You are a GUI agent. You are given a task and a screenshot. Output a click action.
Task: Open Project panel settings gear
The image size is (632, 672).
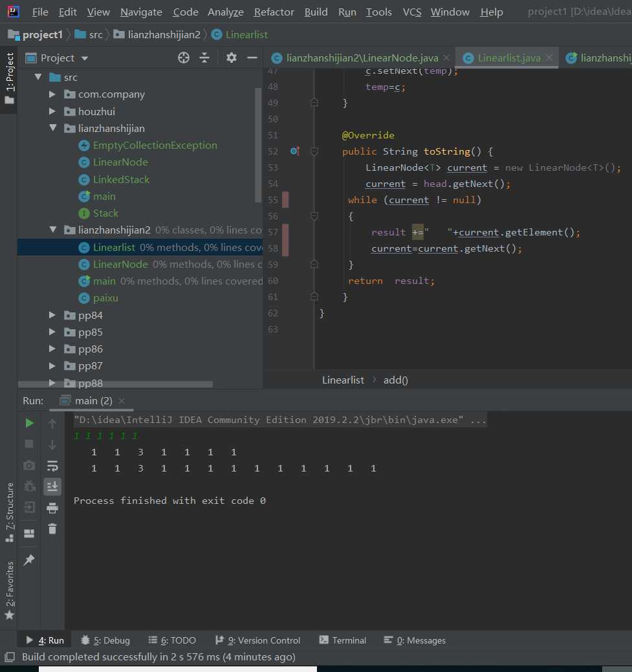coord(232,58)
